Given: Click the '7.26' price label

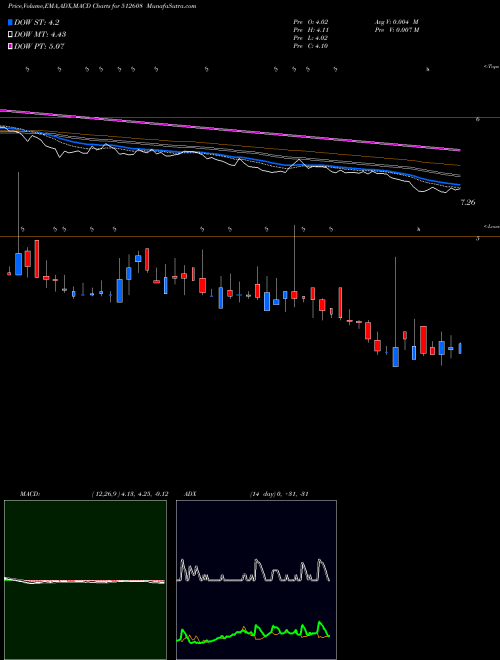Looking at the screenshot, I should point(468,202).
